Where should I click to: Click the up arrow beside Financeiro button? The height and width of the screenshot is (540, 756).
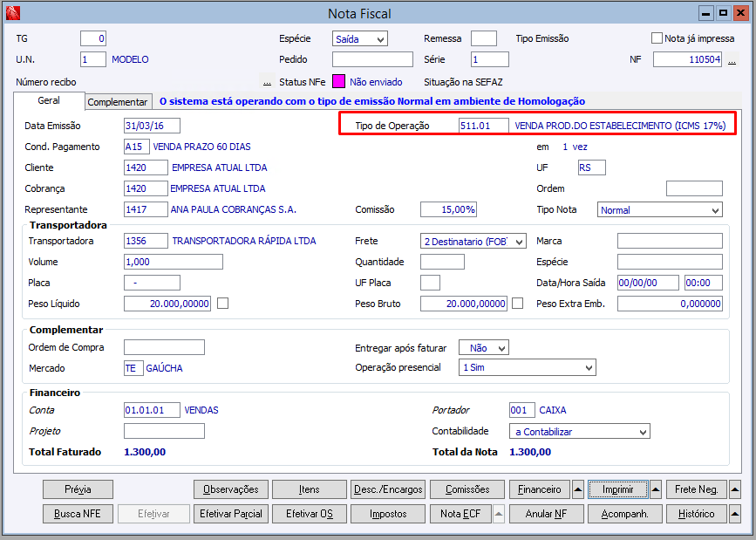point(578,489)
